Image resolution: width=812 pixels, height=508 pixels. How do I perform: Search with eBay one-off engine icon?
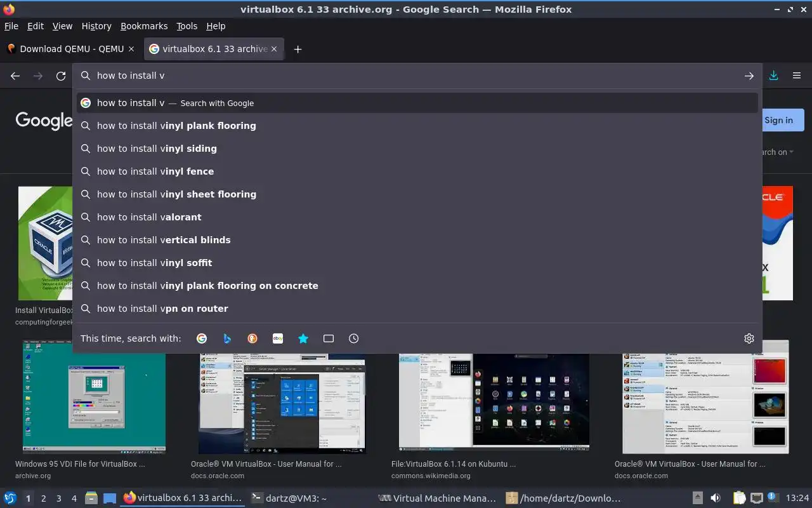click(278, 338)
